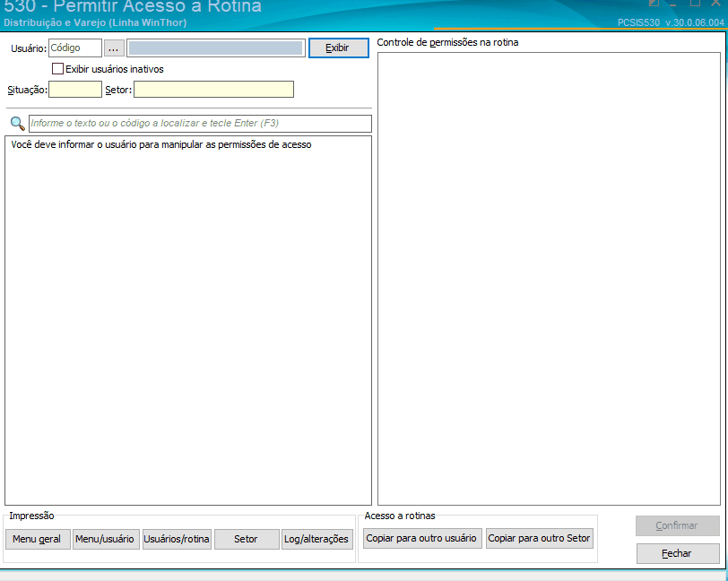This screenshot has height=581, width=728.
Task: Click the Menu/usuário button
Action: [106, 539]
